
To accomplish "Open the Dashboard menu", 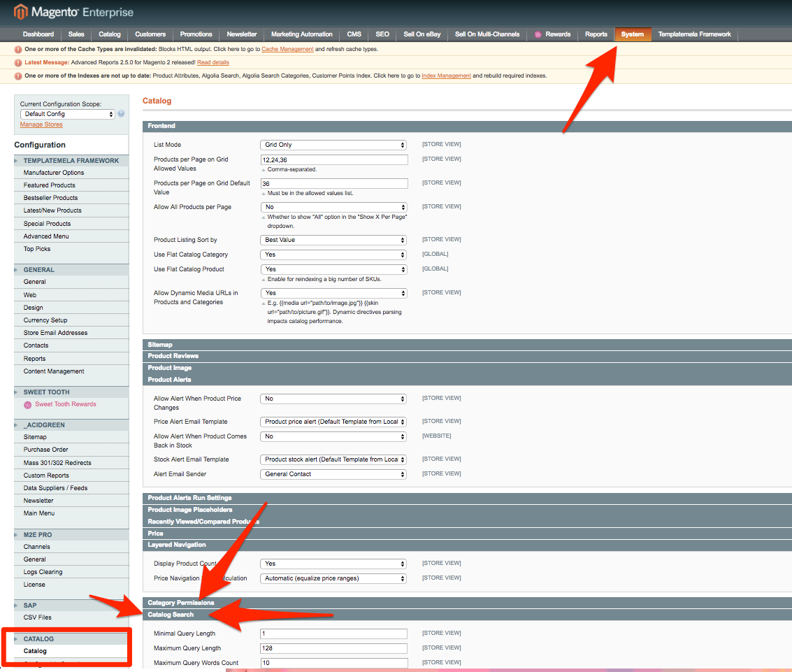I will [x=38, y=34].
